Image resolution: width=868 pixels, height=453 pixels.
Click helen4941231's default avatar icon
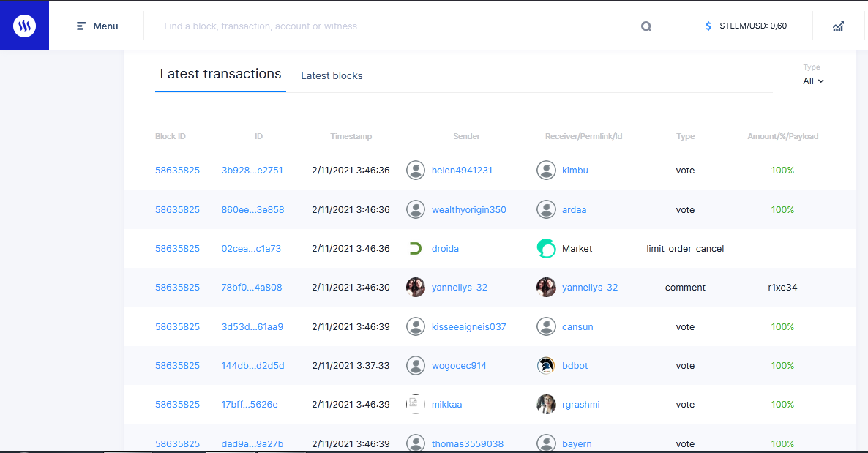[416, 171]
